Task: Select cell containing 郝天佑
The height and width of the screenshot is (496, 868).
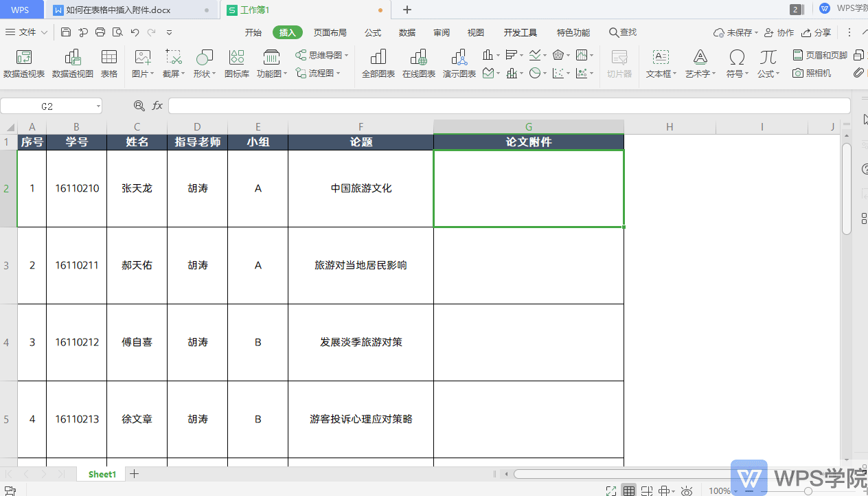Action: click(x=137, y=265)
